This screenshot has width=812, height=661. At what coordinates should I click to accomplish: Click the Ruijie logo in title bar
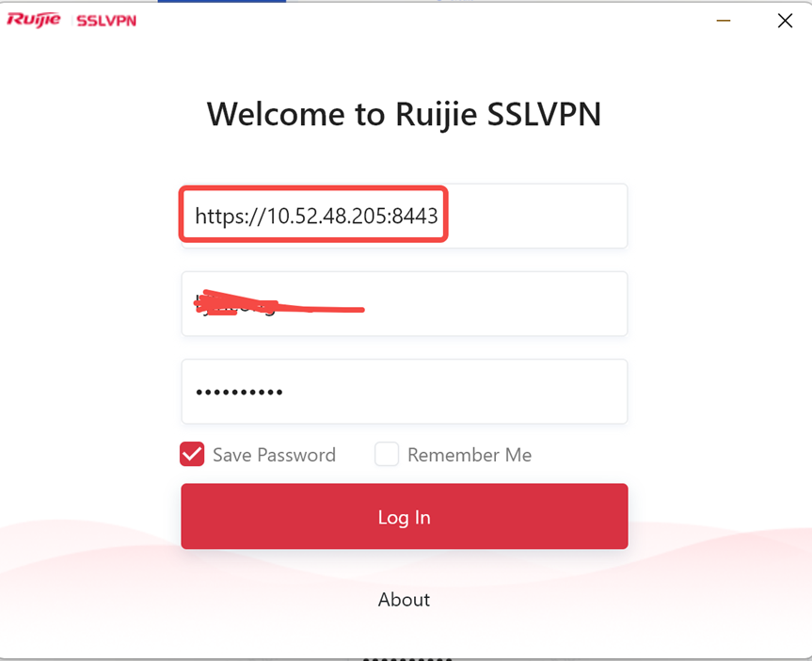tap(34, 20)
